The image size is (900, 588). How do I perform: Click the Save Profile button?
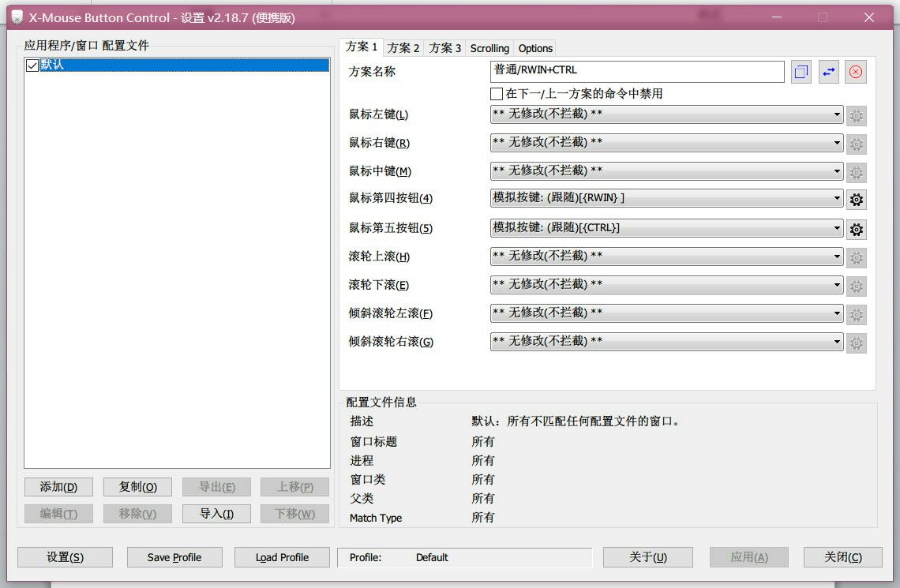click(x=174, y=557)
